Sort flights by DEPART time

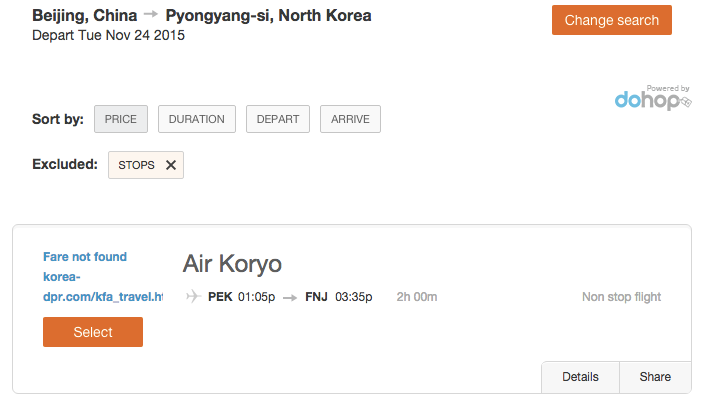click(x=278, y=119)
